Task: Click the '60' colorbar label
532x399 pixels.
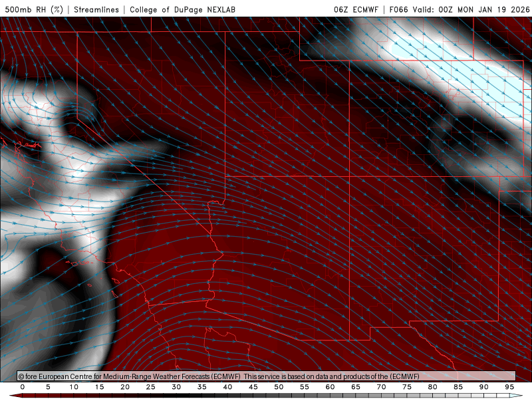Action: coord(330,387)
